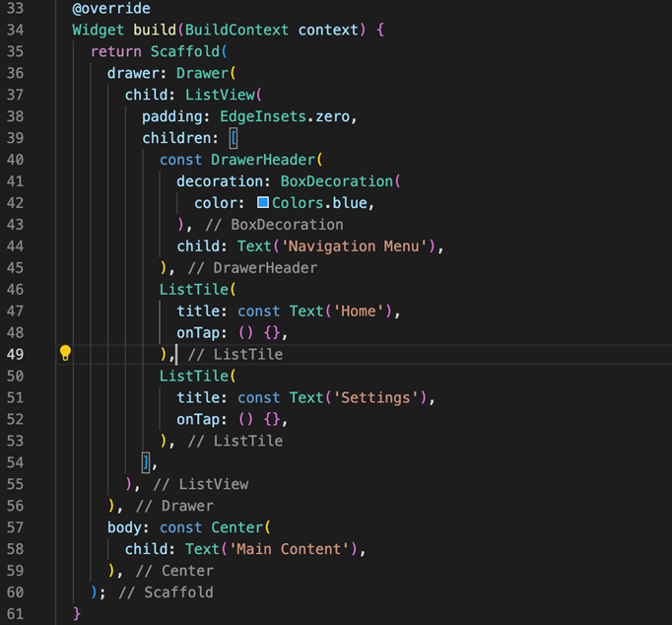The width and height of the screenshot is (672, 625).
Task: Click 'Drawer' constructor on line 36
Action: click(x=202, y=73)
